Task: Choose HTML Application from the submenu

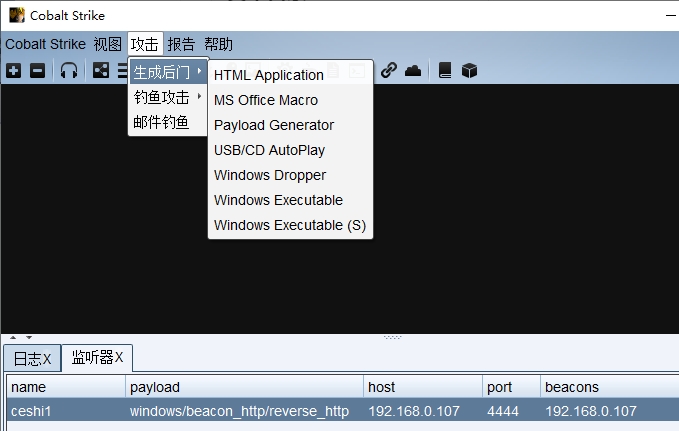Action: pyautogui.click(x=269, y=75)
